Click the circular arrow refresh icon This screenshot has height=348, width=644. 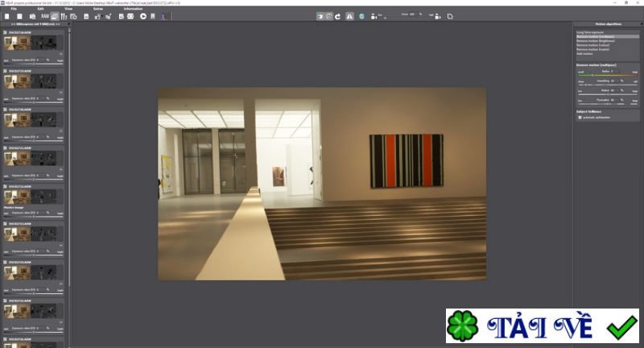(x=337, y=16)
